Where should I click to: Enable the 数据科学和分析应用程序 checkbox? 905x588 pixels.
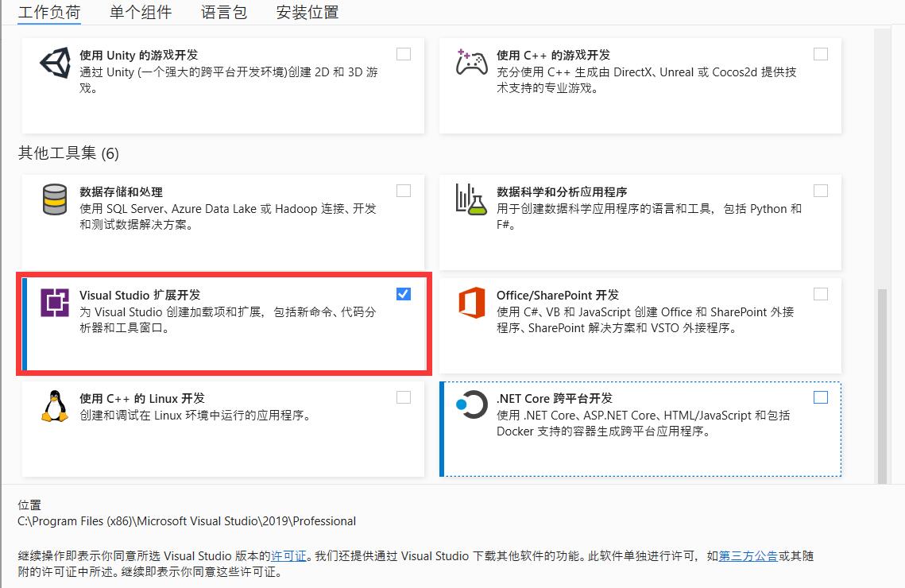[x=820, y=191]
